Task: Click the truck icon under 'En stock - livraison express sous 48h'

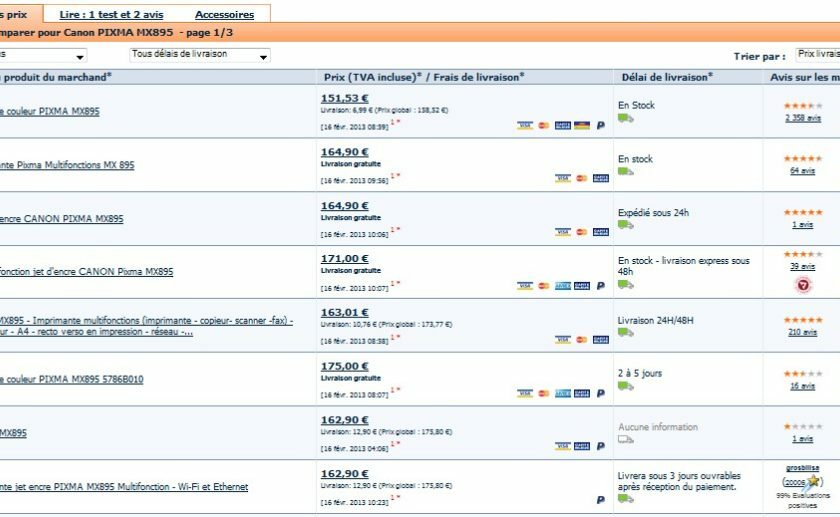Action: [625, 284]
